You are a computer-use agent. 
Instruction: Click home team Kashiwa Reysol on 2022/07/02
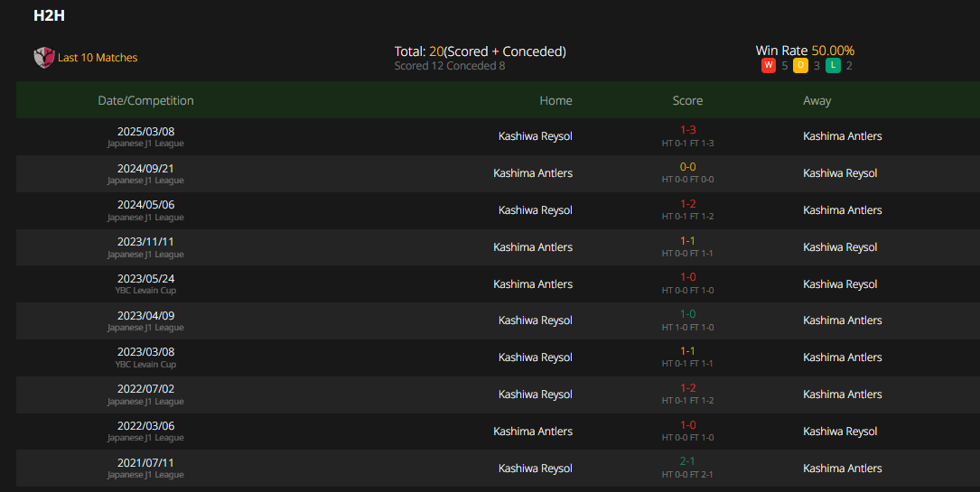pos(535,394)
